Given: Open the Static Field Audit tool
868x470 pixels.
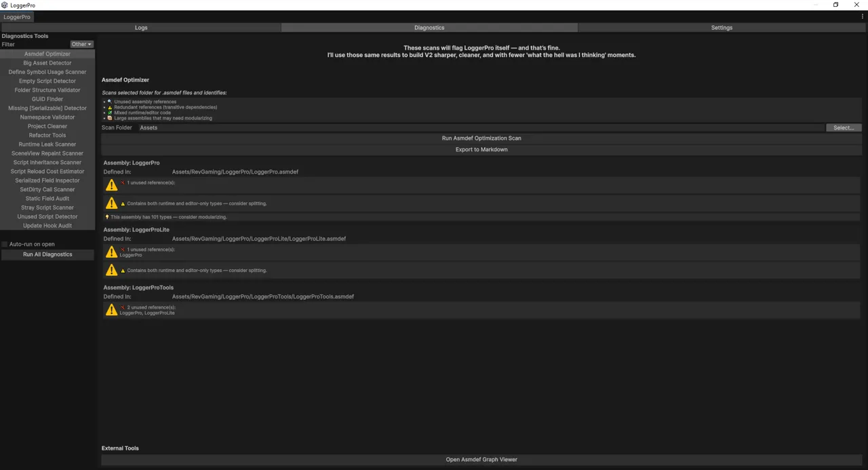Looking at the screenshot, I should pos(47,199).
